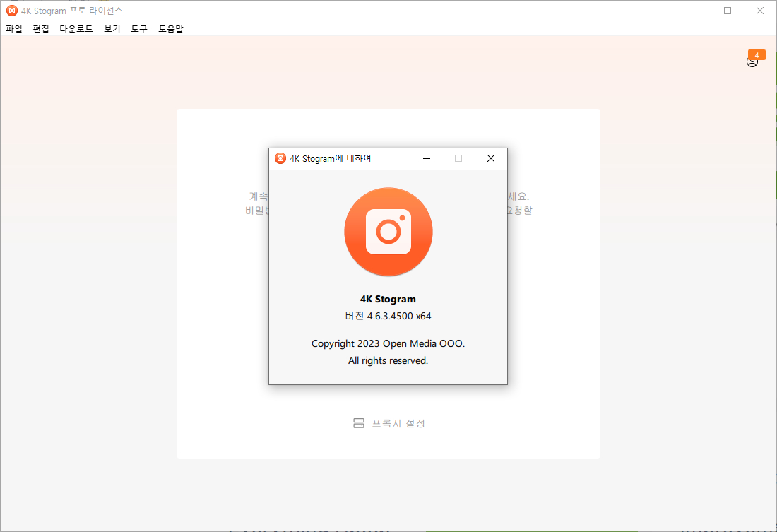Click the Copyright 2023 Open Media OOO. text

[x=388, y=343]
